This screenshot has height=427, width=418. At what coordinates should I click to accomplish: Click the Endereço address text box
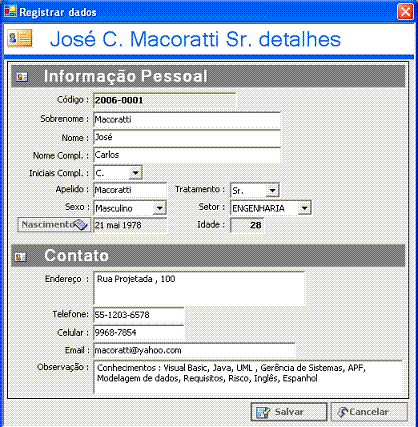pyautogui.click(x=199, y=288)
